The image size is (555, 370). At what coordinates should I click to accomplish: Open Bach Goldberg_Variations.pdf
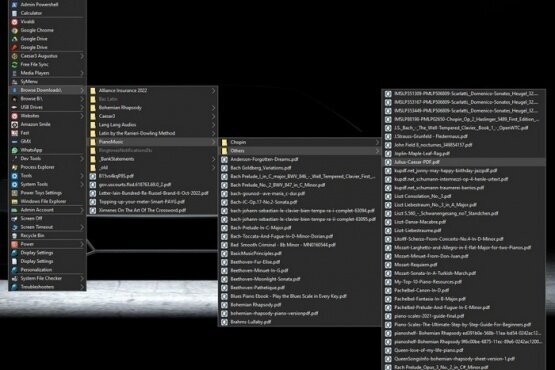[x=299, y=168]
